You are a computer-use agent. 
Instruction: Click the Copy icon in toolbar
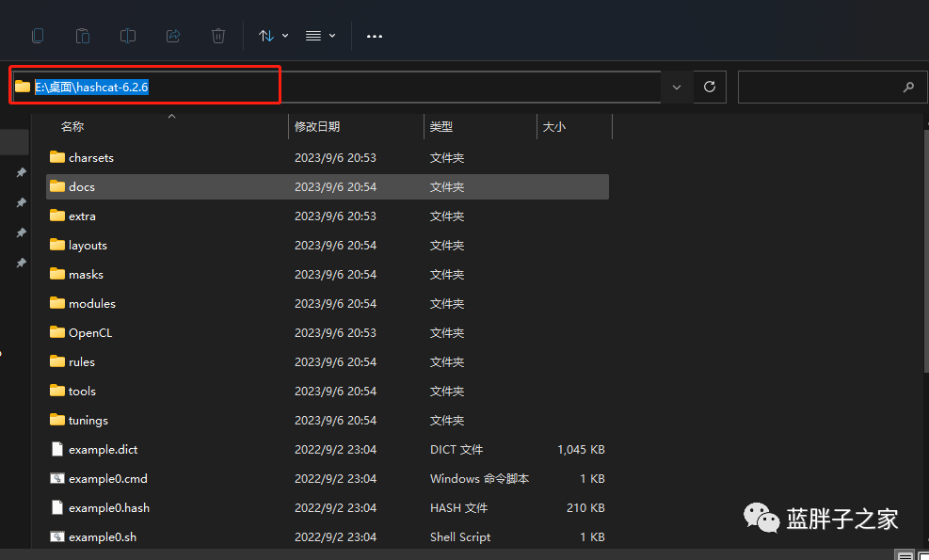pos(38,36)
